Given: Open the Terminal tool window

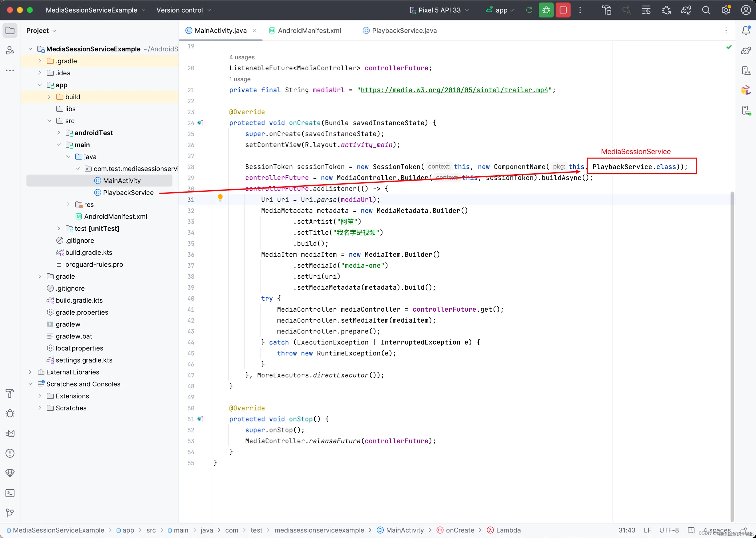Looking at the screenshot, I should [x=10, y=493].
